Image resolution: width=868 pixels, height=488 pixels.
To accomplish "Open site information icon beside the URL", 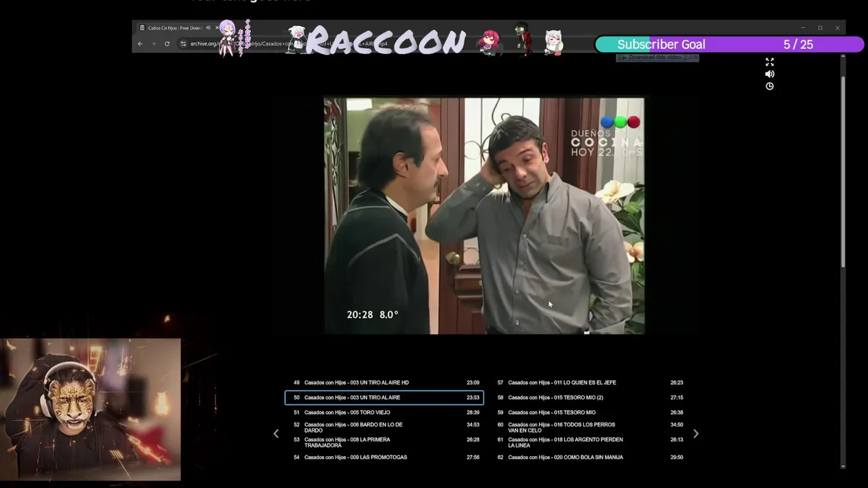I will point(183,44).
